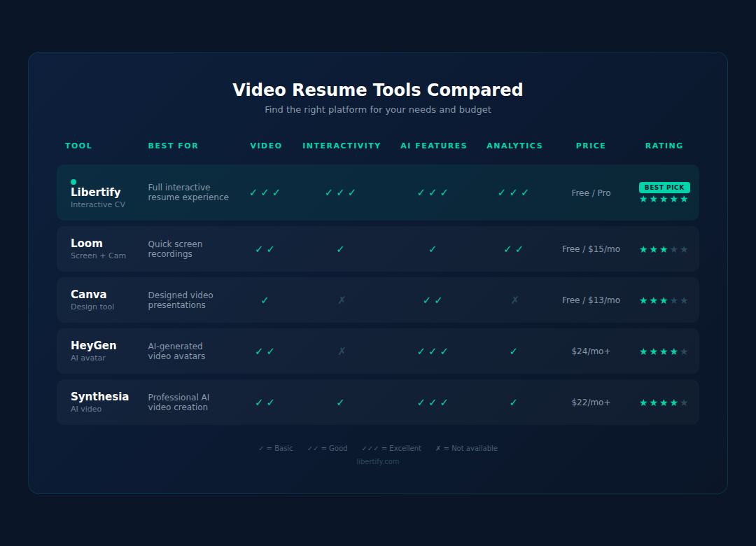
Task: Click the checkmarks under Loom's Video column
Action: (x=266, y=248)
